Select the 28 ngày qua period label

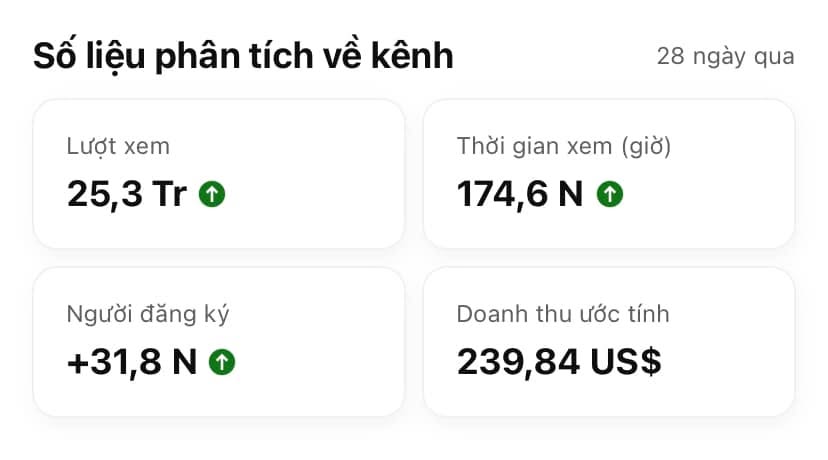click(x=725, y=57)
